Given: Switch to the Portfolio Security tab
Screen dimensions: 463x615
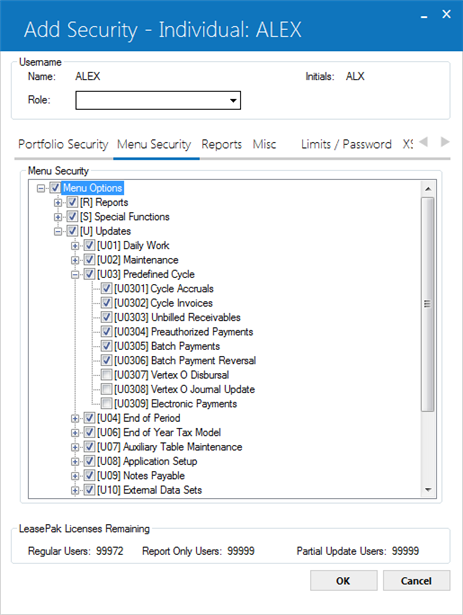Looking at the screenshot, I should click(x=63, y=144).
